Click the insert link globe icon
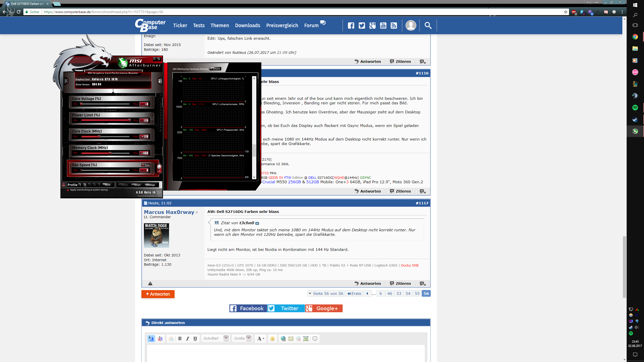The height and width of the screenshot is (362, 644). pos(283,339)
